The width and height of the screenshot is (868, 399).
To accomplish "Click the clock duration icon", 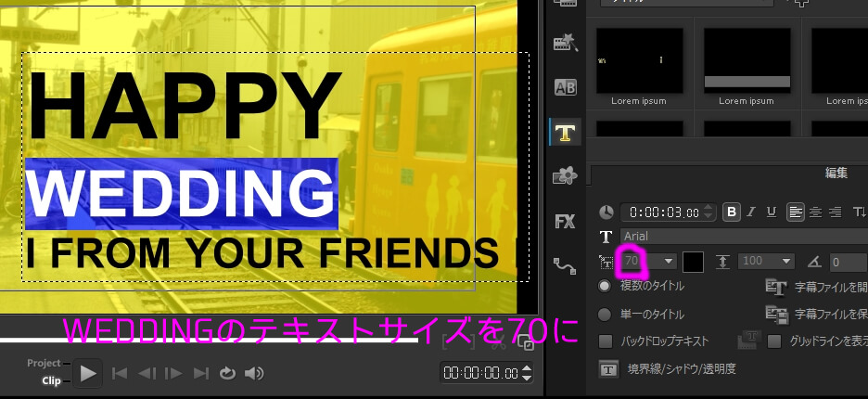I will click(x=606, y=212).
